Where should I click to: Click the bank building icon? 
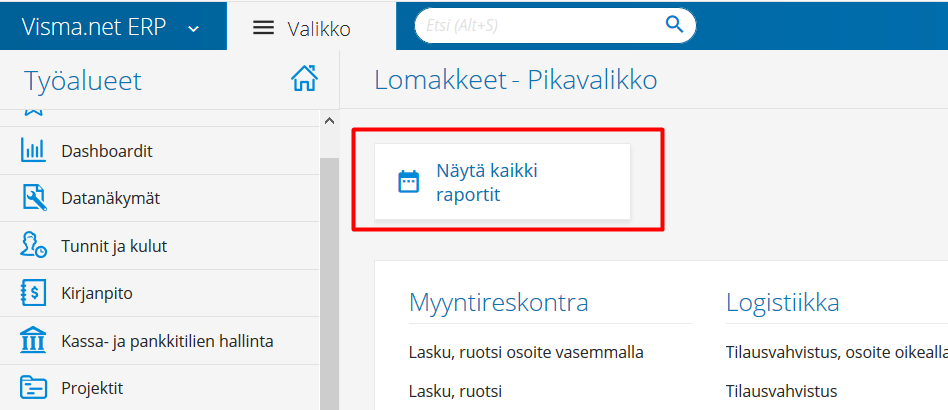(33, 341)
